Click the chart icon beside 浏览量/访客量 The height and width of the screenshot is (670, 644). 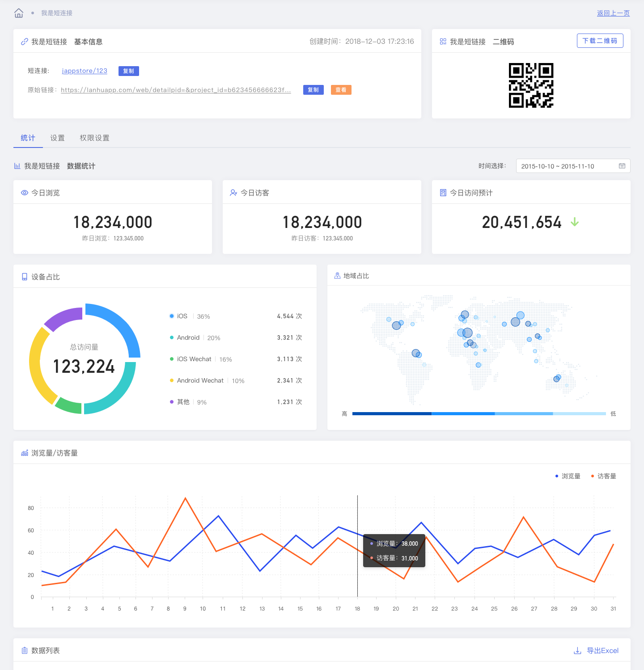(25, 453)
